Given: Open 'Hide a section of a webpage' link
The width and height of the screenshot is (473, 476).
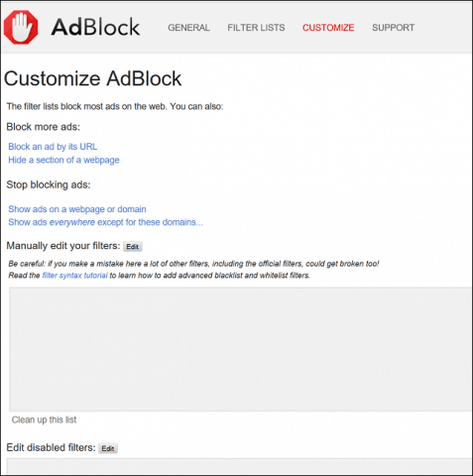Looking at the screenshot, I should pyautogui.click(x=63, y=160).
